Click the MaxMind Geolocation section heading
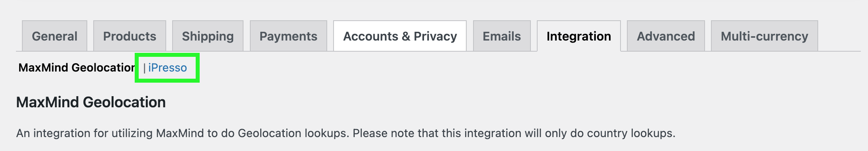Image resolution: width=868 pixels, height=151 pixels. [x=91, y=102]
